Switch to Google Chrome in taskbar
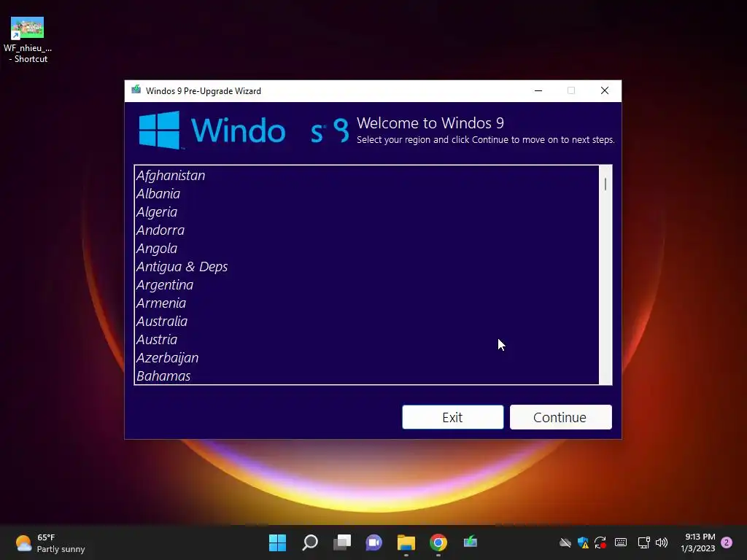The height and width of the screenshot is (560, 747). click(438, 542)
